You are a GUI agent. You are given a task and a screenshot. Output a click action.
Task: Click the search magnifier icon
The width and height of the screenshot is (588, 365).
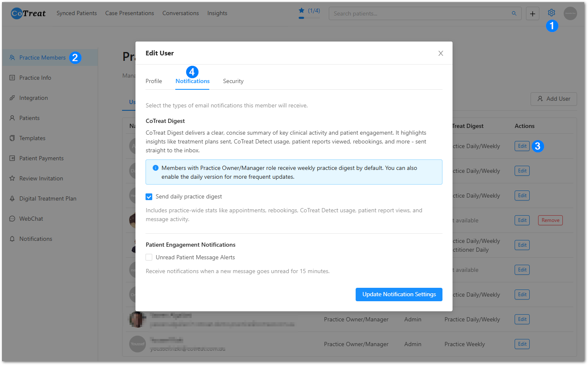[514, 13]
